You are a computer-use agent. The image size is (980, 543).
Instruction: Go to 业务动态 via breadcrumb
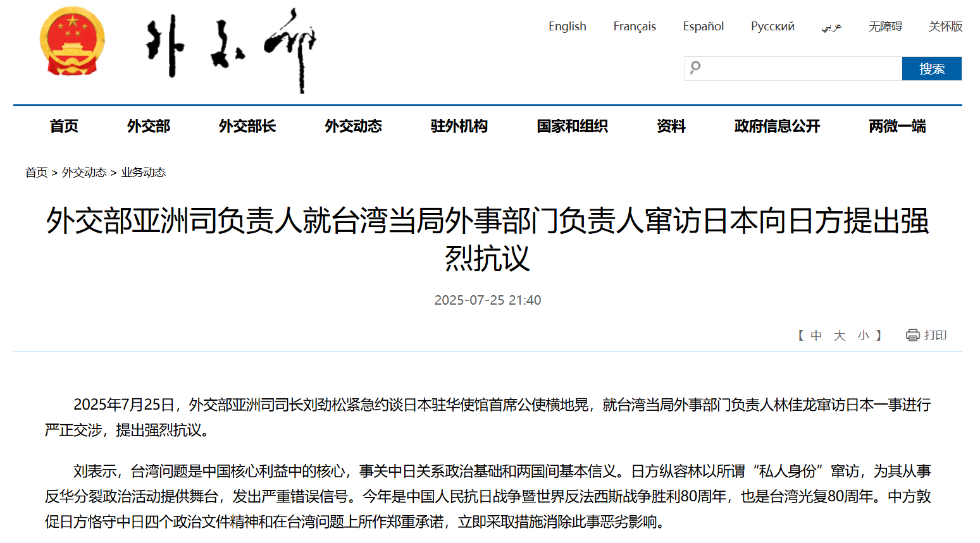click(x=144, y=173)
